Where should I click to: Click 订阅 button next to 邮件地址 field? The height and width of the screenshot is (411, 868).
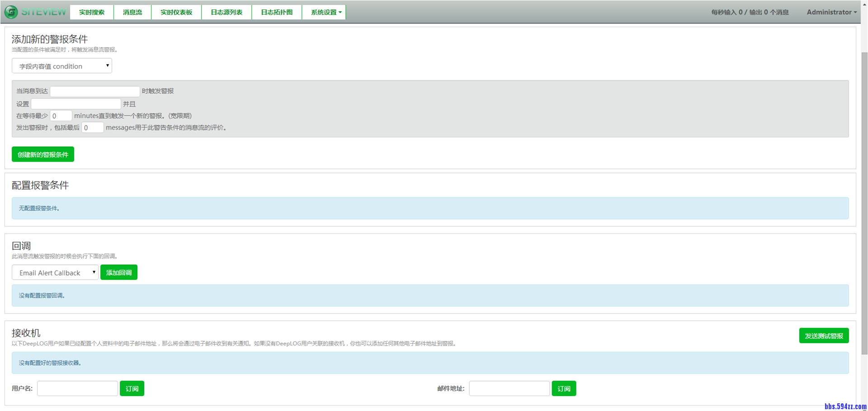point(564,389)
